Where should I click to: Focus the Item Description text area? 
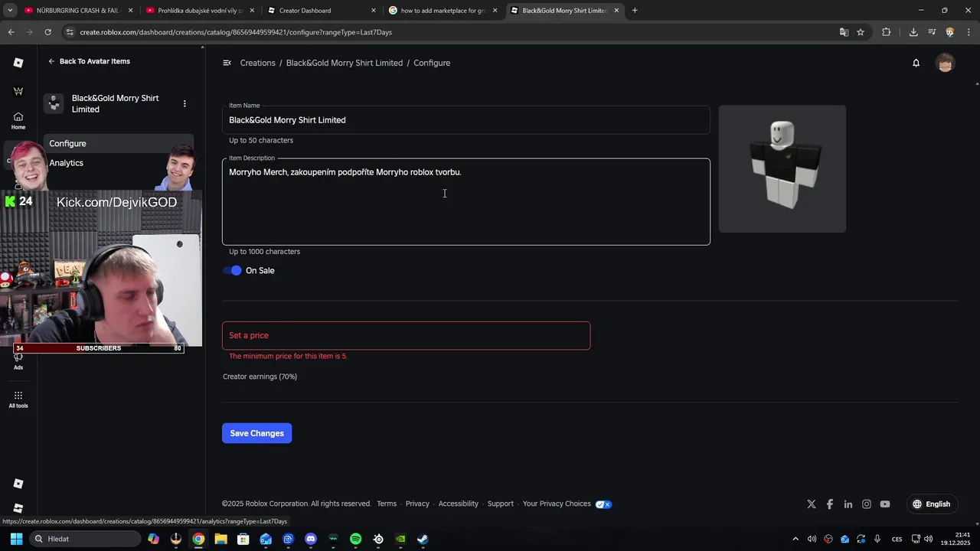466,202
